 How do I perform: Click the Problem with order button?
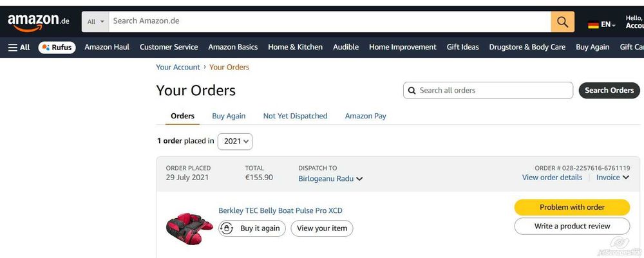[x=572, y=207]
